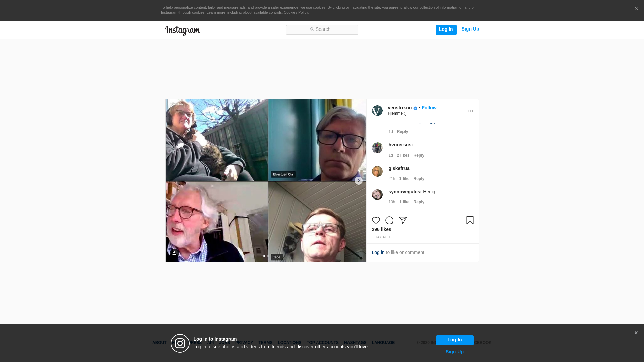Click the top Sign Up link
644x362 pixels.
(470, 29)
